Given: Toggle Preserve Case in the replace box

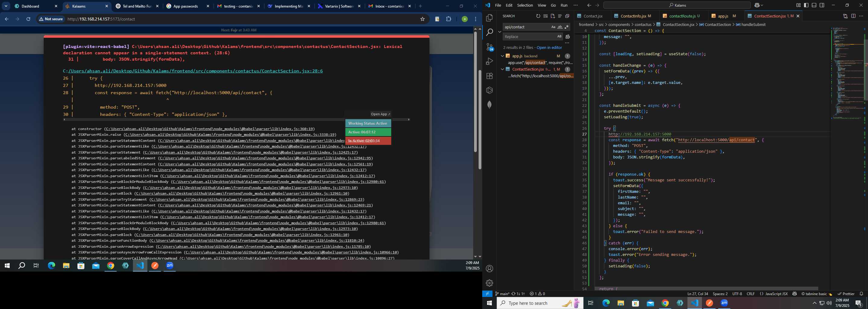Looking at the screenshot, I should tap(559, 37).
